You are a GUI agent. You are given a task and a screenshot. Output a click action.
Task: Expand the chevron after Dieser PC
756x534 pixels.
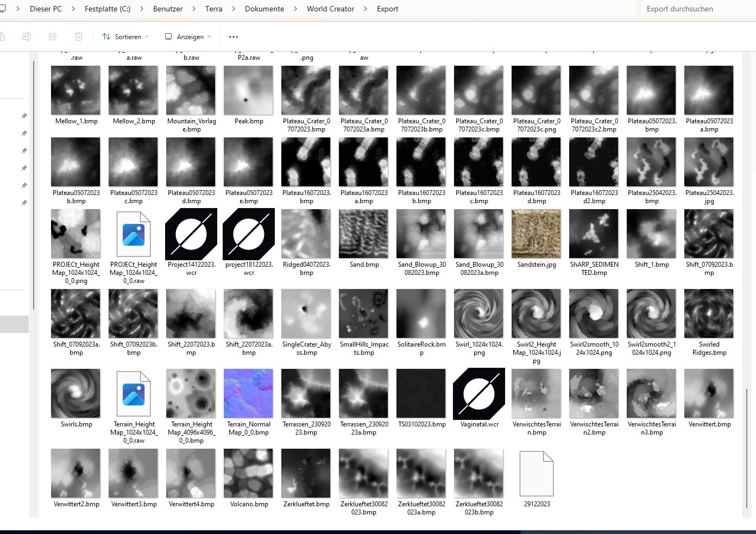[x=73, y=9]
